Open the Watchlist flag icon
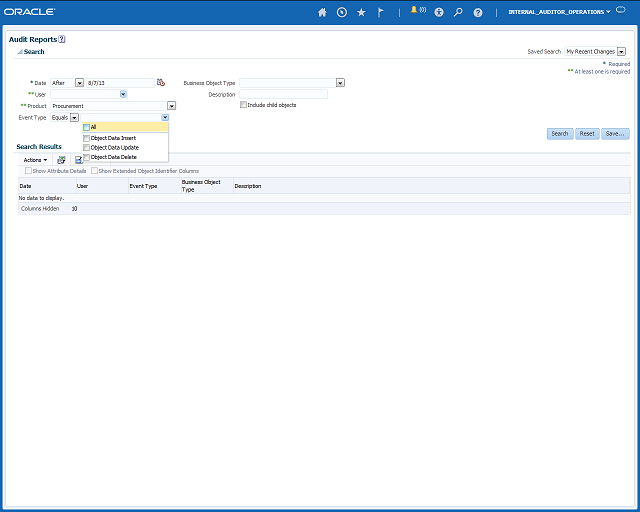 point(380,12)
